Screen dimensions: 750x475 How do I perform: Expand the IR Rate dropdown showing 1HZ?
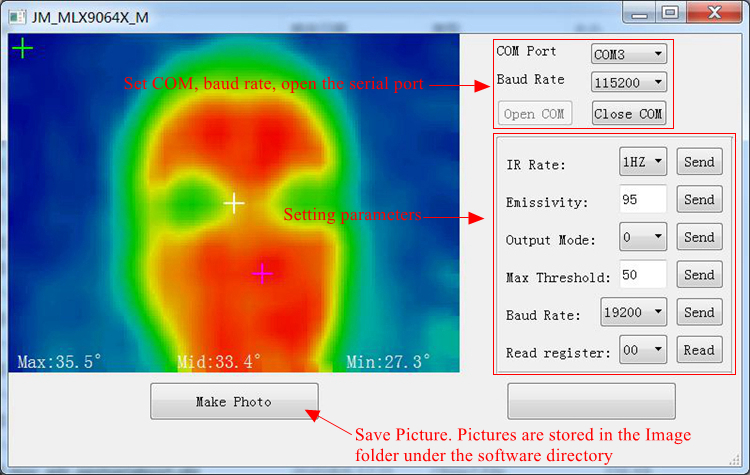[x=643, y=162]
